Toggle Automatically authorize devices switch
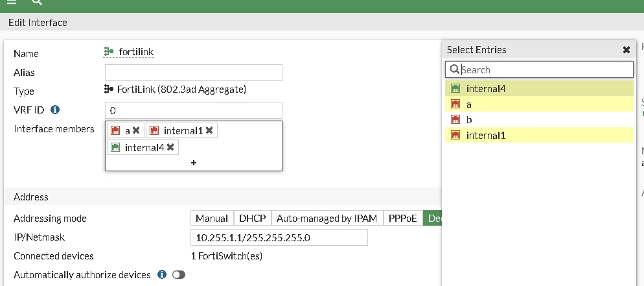Image resolution: width=644 pixels, height=286 pixels. (179, 274)
